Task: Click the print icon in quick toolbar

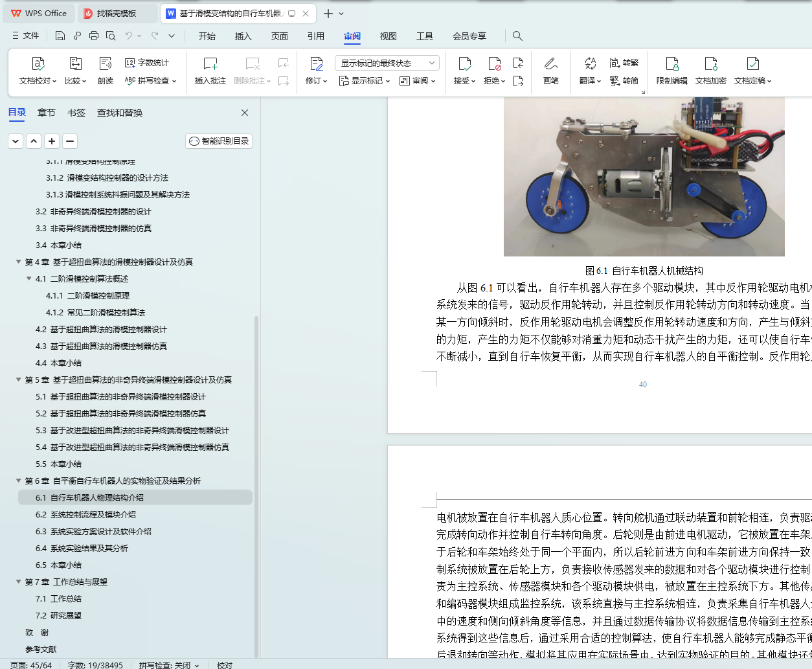Action: point(94,36)
